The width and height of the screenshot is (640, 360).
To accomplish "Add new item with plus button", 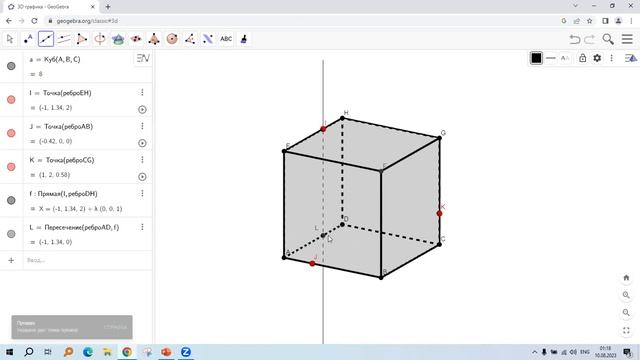I will (11, 260).
